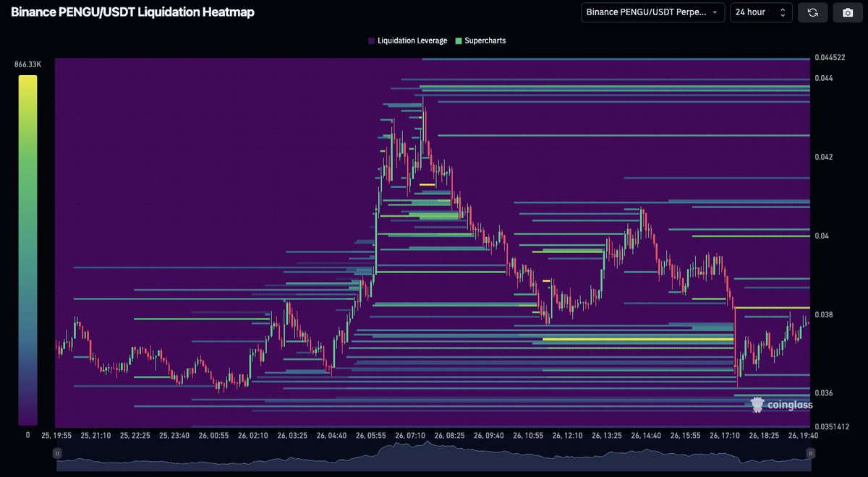Click the 0.044 price axis label
The height and width of the screenshot is (477, 868).
[824, 78]
